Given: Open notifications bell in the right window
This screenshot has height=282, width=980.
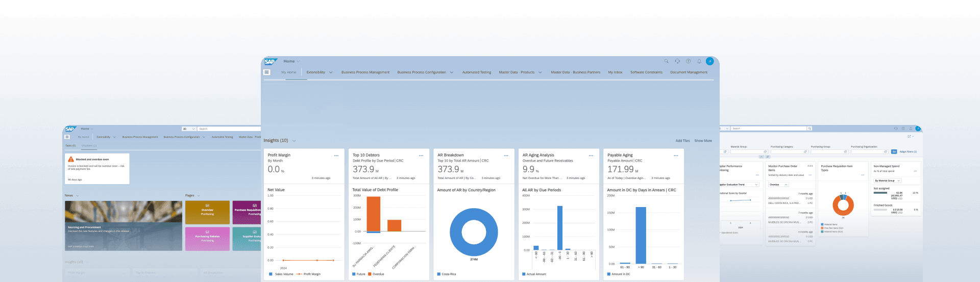Looking at the screenshot, I should tap(911, 129).
